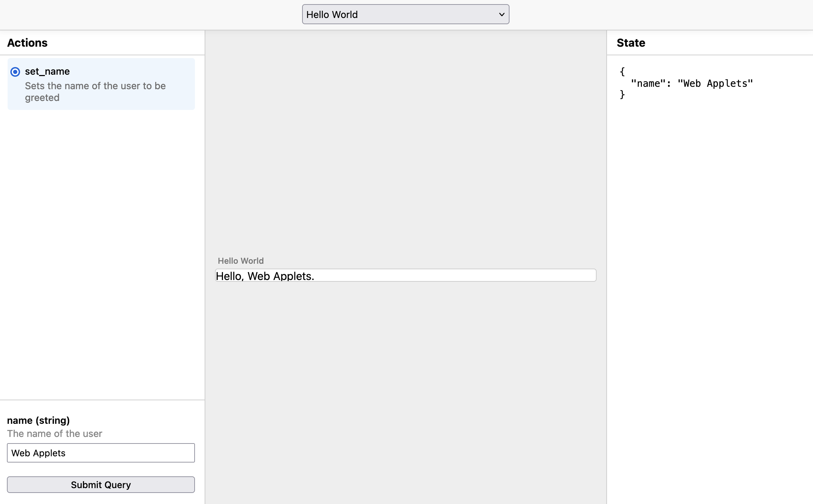Click the Actions panel heading
Viewport: 813px width, 504px height.
click(x=27, y=43)
